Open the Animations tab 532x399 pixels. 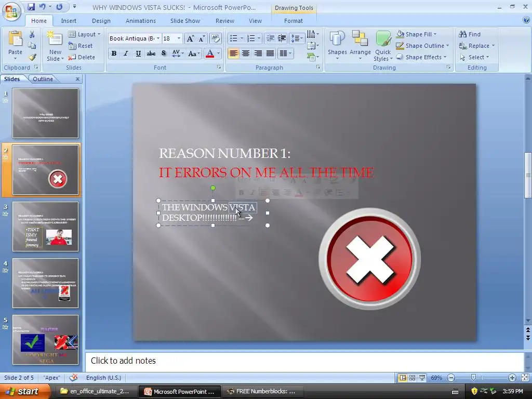tap(140, 21)
